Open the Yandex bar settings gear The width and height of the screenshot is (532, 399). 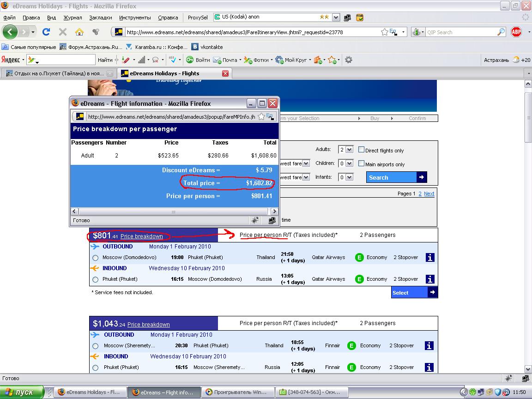[349, 60]
